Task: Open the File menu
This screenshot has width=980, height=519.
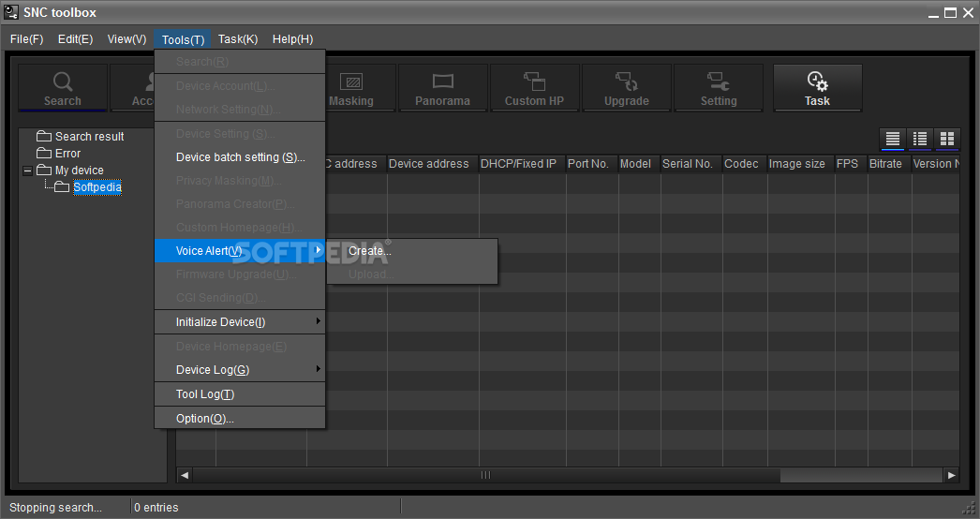Action: tap(27, 38)
